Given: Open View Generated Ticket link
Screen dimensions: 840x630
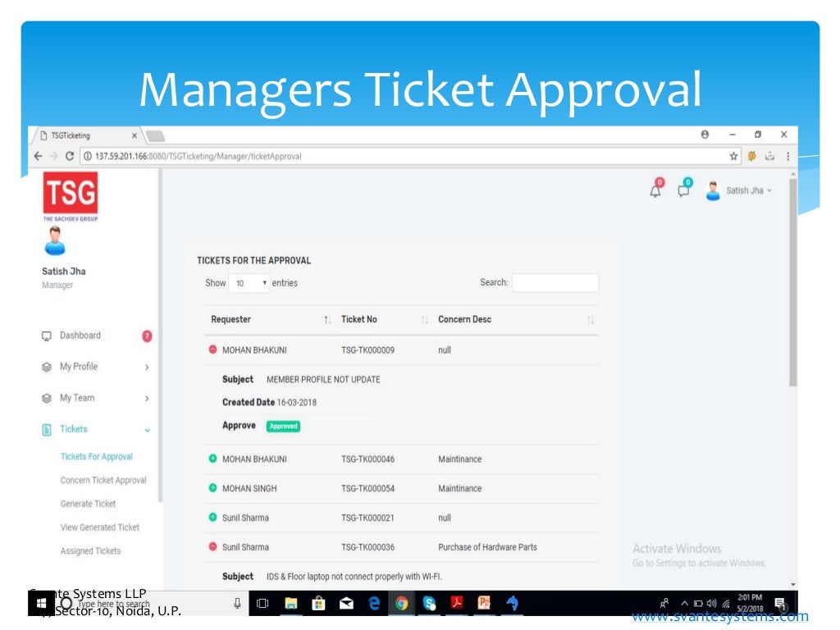Looking at the screenshot, I should [99, 527].
